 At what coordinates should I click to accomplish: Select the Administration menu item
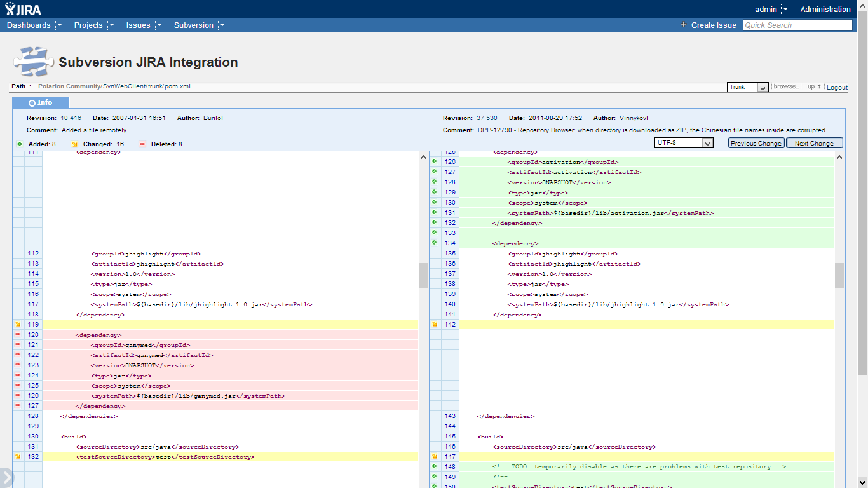[825, 9]
